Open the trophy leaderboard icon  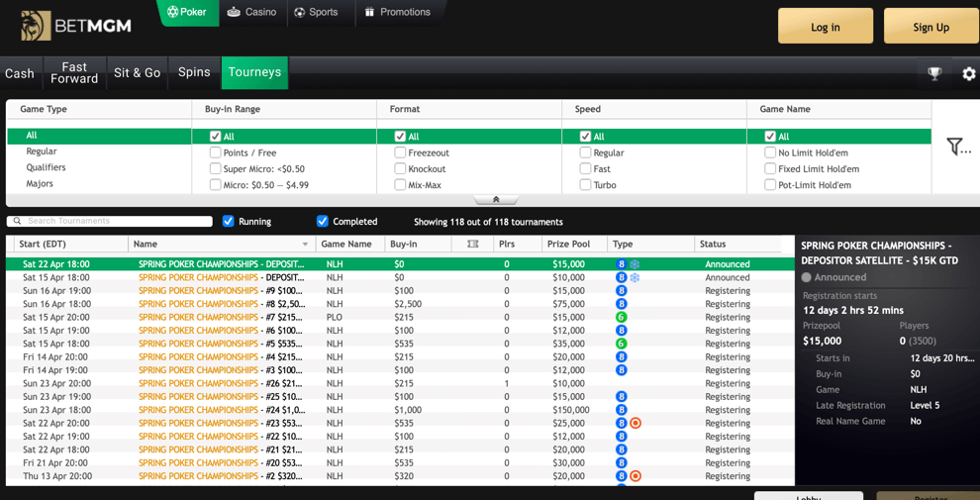coord(934,73)
